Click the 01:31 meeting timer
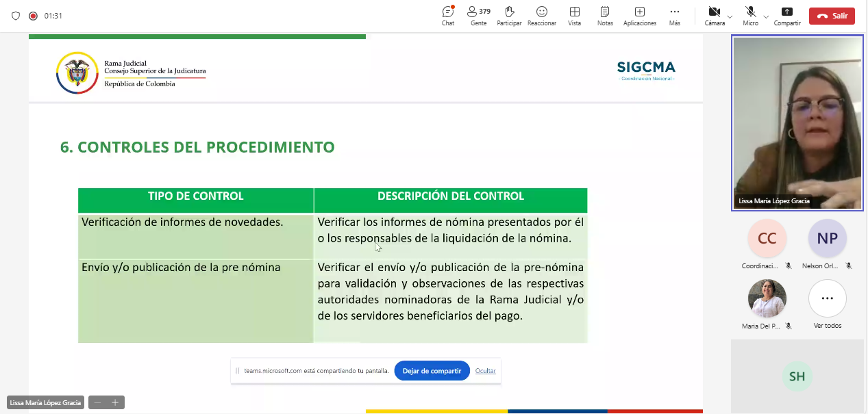868x414 pixels. tap(53, 16)
